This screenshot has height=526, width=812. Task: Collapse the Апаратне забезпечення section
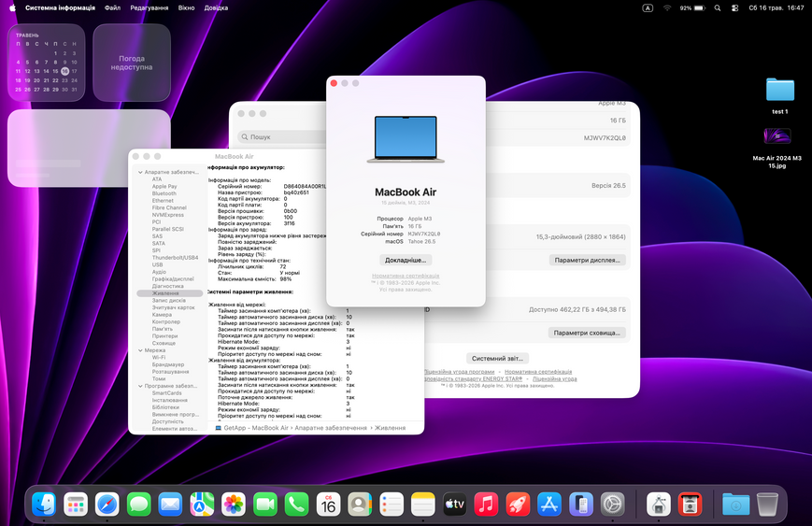140,172
